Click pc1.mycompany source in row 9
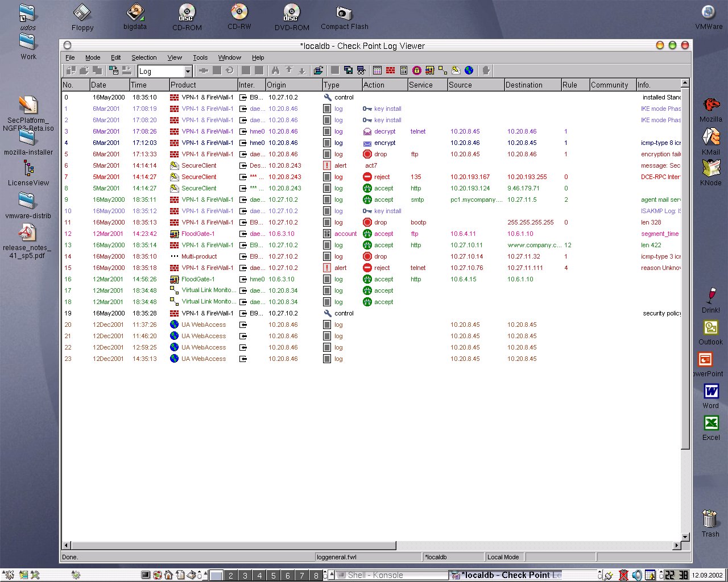Image resolution: width=728 pixels, height=582 pixels. (x=477, y=199)
